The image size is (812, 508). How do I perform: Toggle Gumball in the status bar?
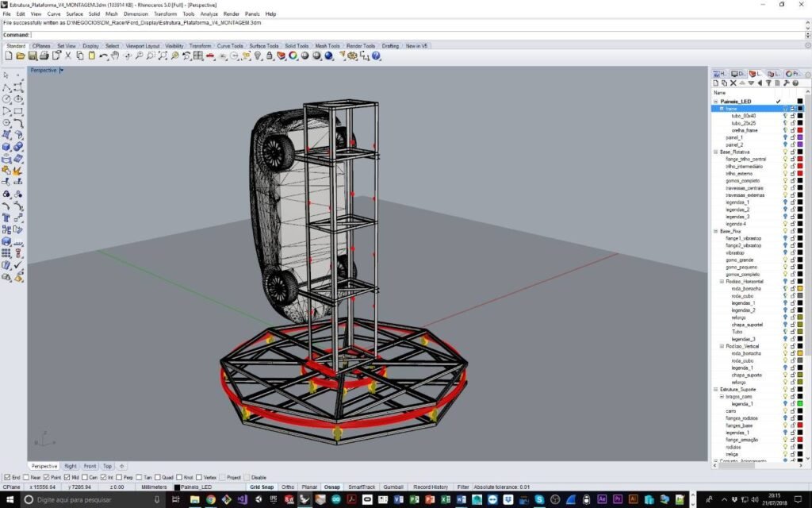393,487
